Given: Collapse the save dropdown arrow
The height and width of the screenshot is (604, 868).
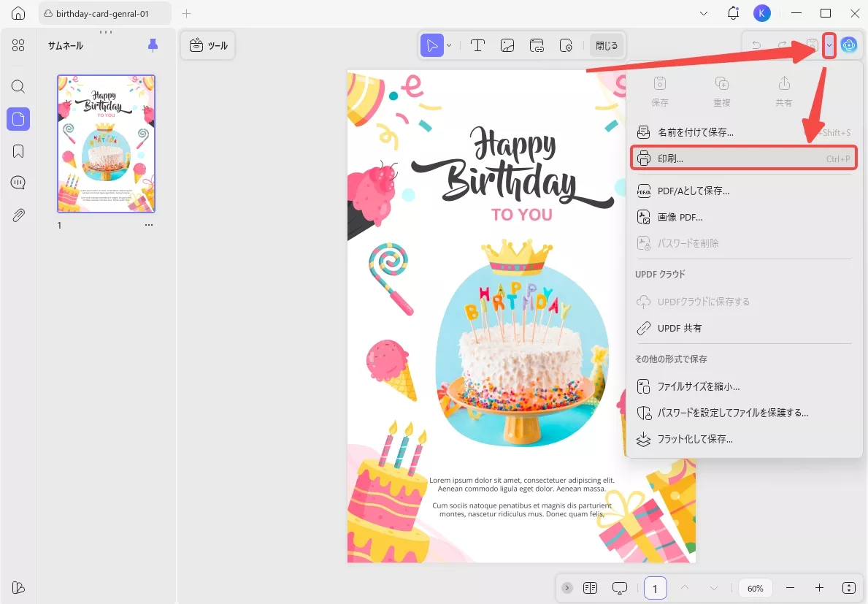Looking at the screenshot, I should pos(829,45).
